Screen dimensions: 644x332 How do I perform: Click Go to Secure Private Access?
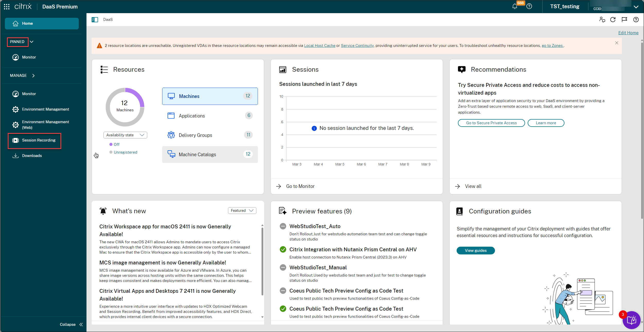(x=491, y=123)
